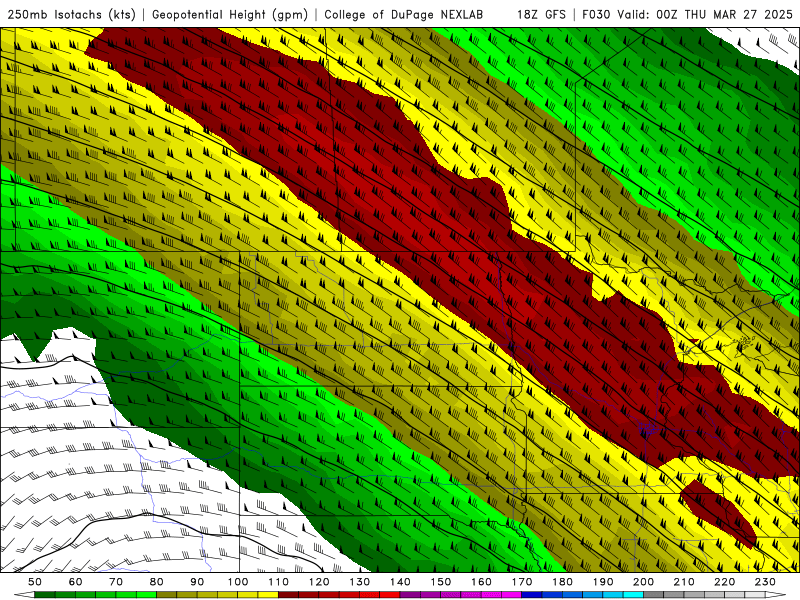Click the 130 value on the color scale
The height and width of the screenshot is (600, 800).
click(x=360, y=582)
